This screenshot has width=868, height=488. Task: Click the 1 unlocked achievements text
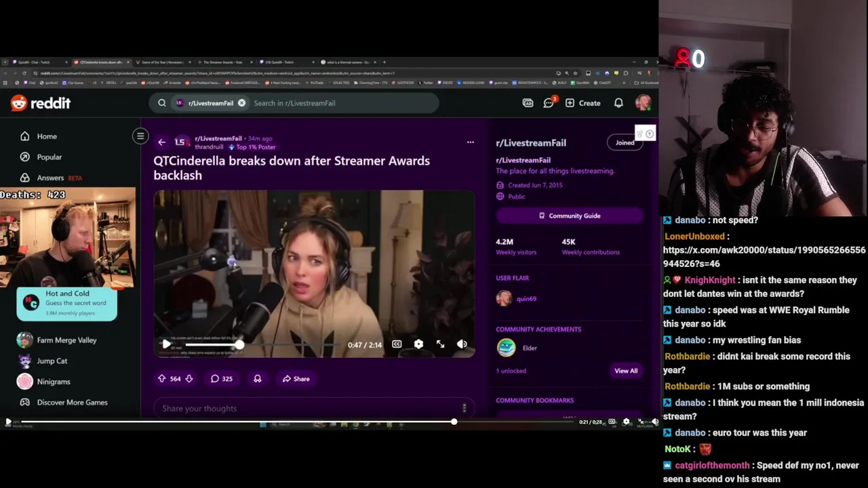click(511, 371)
